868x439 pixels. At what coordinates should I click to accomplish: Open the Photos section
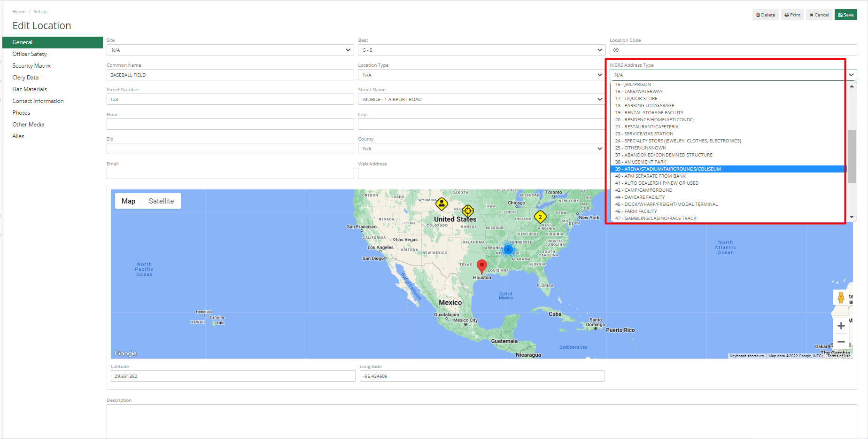[22, 112]
